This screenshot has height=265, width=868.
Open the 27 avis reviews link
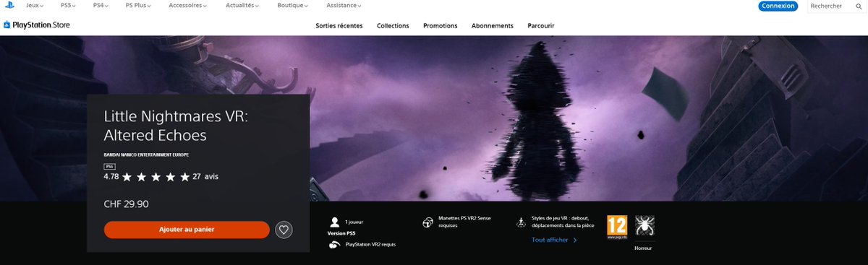(205, 177)
